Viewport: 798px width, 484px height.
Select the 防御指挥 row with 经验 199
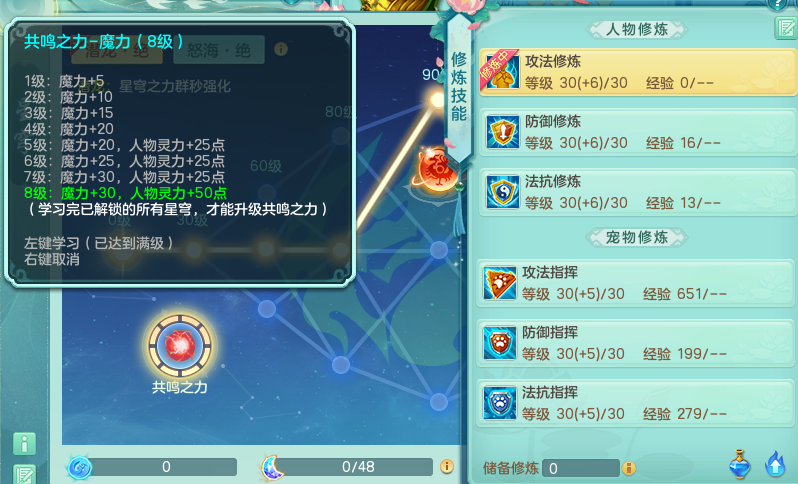[x=635, y=343]
